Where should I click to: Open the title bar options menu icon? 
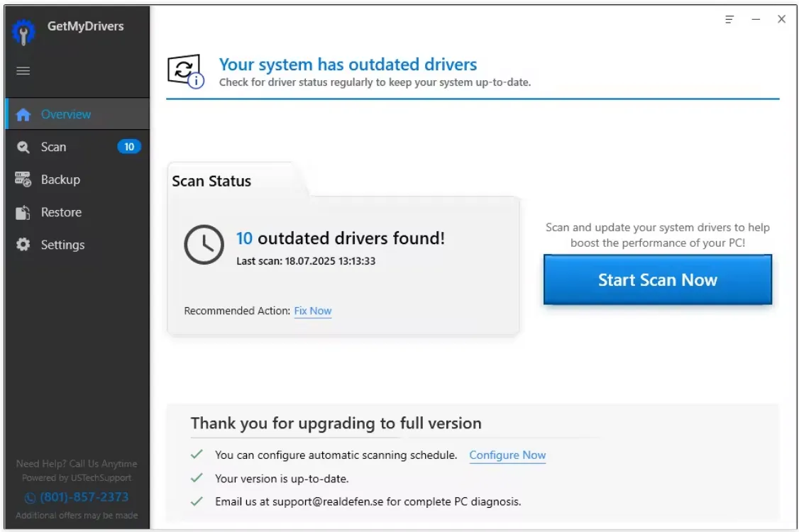tap(729, 19)
